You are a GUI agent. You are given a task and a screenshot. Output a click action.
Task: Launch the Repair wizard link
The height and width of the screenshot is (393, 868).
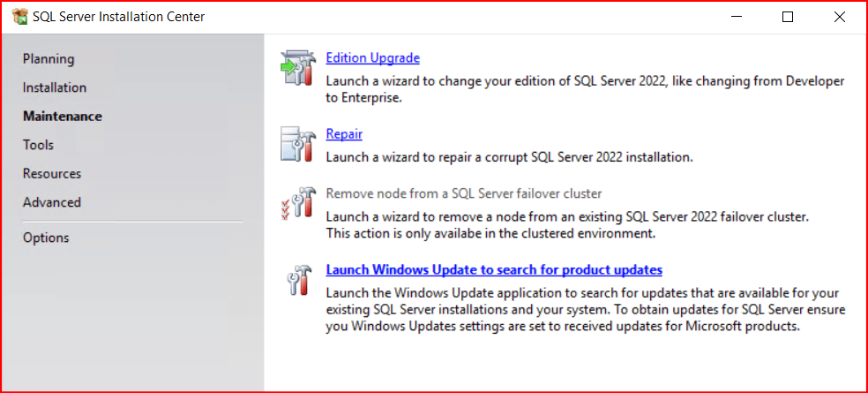344,134
